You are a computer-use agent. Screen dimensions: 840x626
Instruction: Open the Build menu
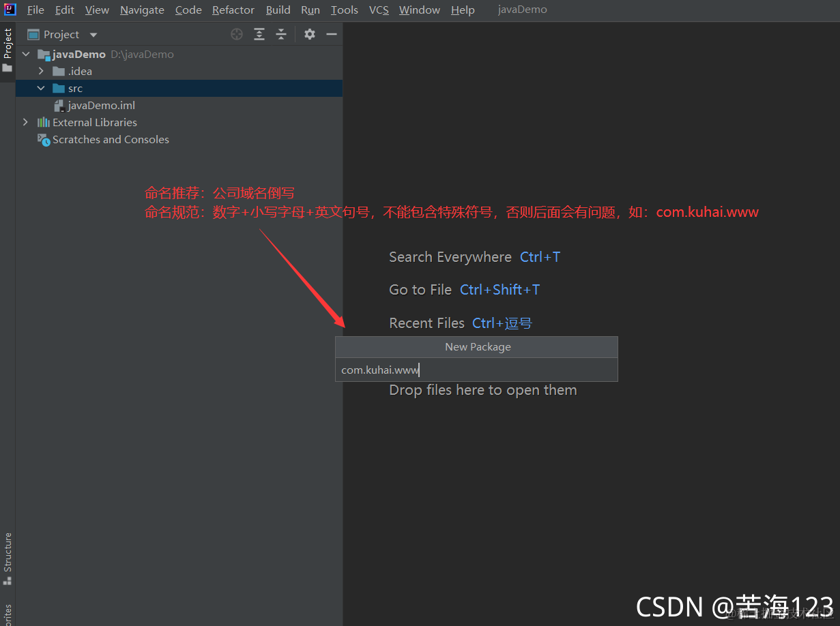point(278,10)
